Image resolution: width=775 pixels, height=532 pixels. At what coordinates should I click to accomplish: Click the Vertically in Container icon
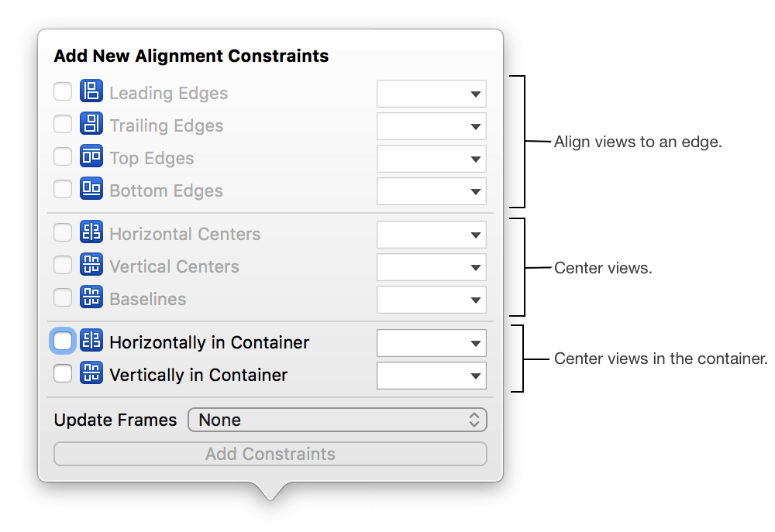(91, 374)
